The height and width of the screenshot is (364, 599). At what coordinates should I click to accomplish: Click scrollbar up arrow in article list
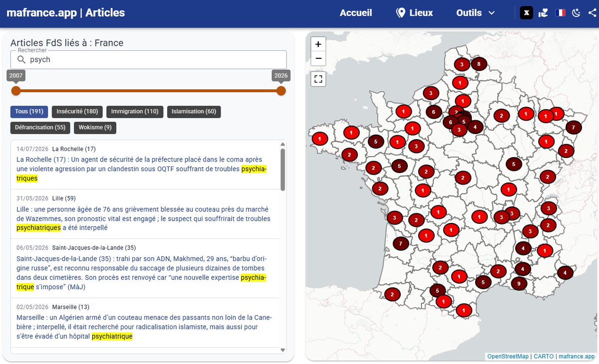(x=283, y=144)
